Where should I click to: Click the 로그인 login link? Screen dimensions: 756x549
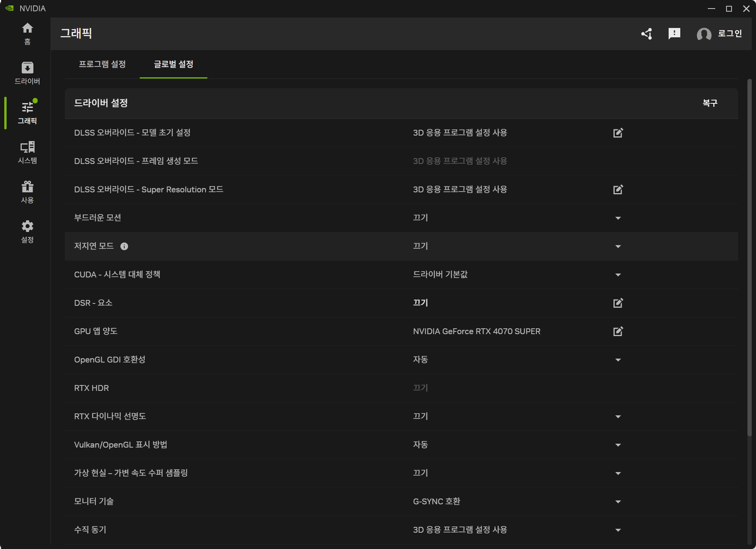(730, 34)
